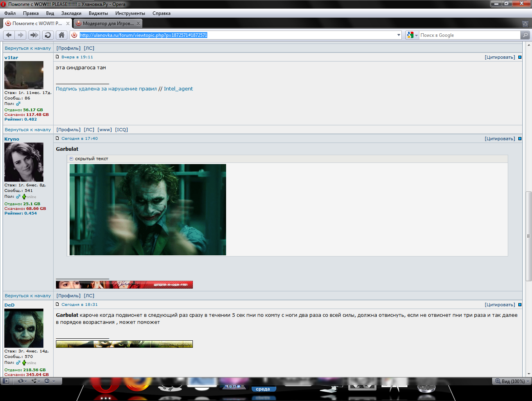Viewport: 532px width, 401px height.
Task: Go back using the Back arrow button
Action: pyautogui.click(x=9, y=35)
